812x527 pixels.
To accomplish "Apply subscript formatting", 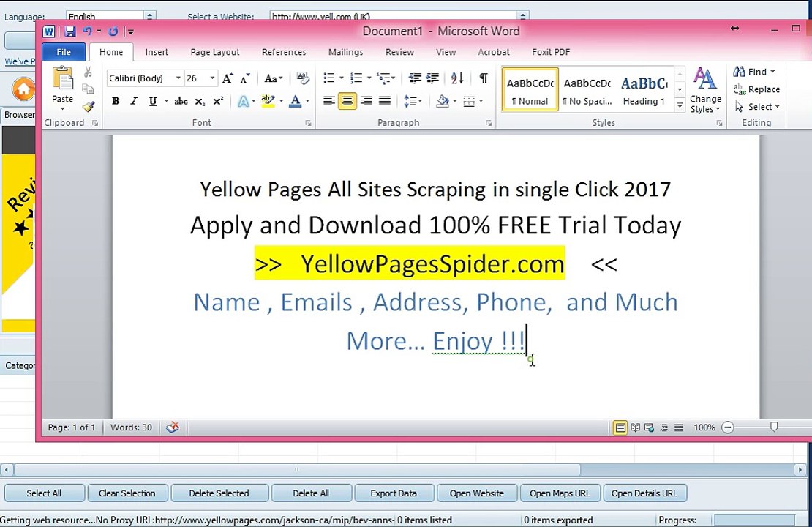I will pyautogui.click(x=200, y=101).
